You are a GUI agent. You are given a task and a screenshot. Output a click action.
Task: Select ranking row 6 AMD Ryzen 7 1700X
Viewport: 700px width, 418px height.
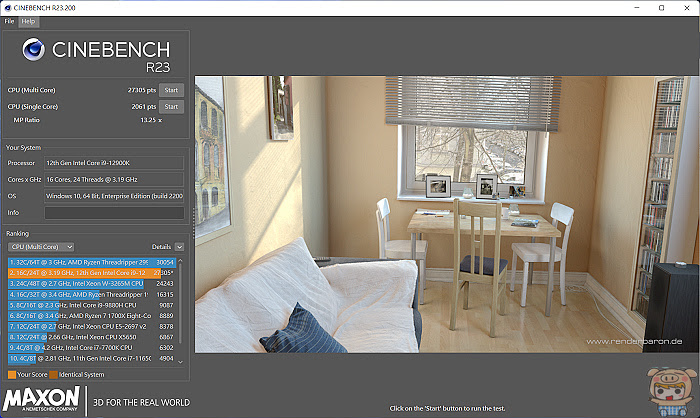point(91,316)
